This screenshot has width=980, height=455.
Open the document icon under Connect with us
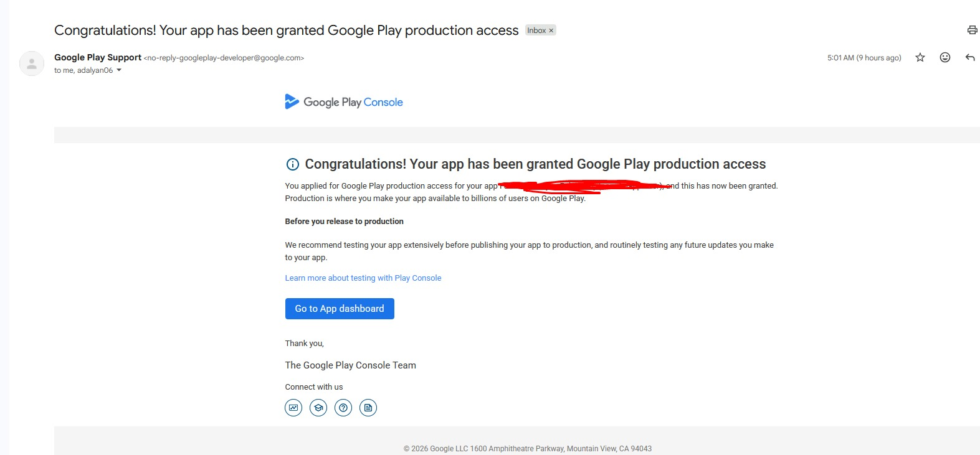(x=368, y=408)
